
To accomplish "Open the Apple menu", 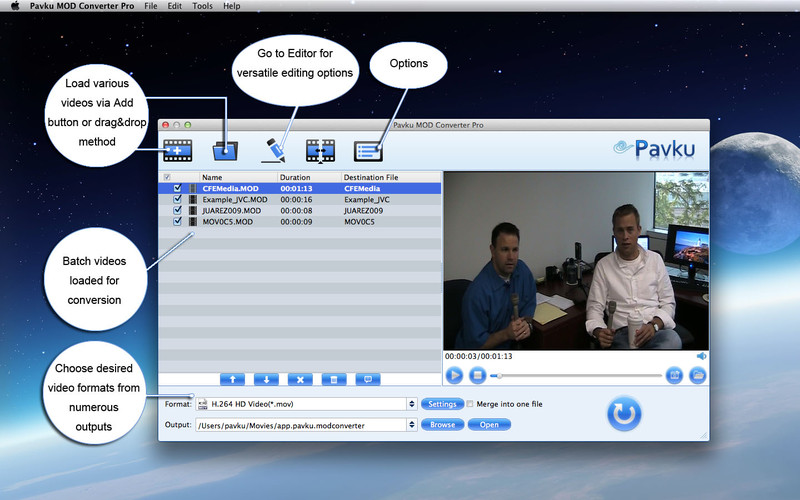I will tap(15, 6).
